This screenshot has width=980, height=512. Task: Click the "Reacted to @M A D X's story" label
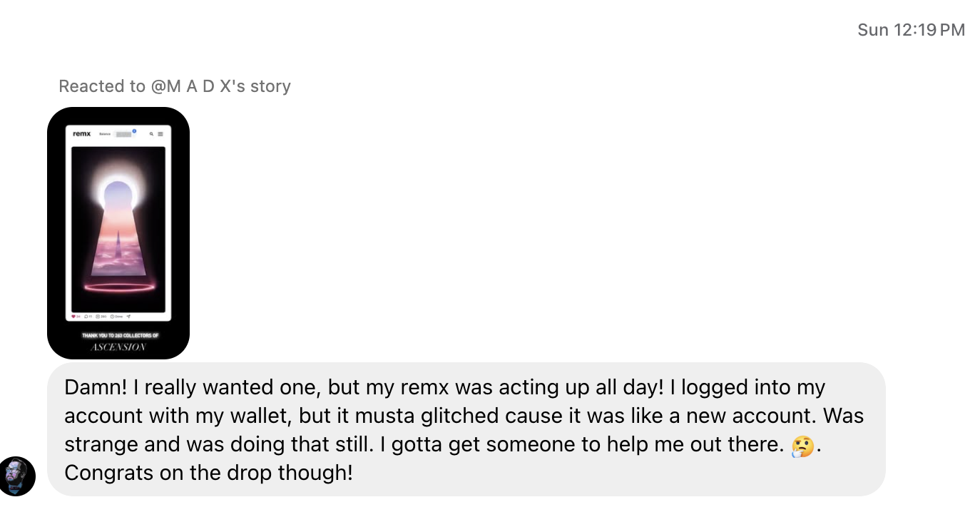(x=175, y=86)
